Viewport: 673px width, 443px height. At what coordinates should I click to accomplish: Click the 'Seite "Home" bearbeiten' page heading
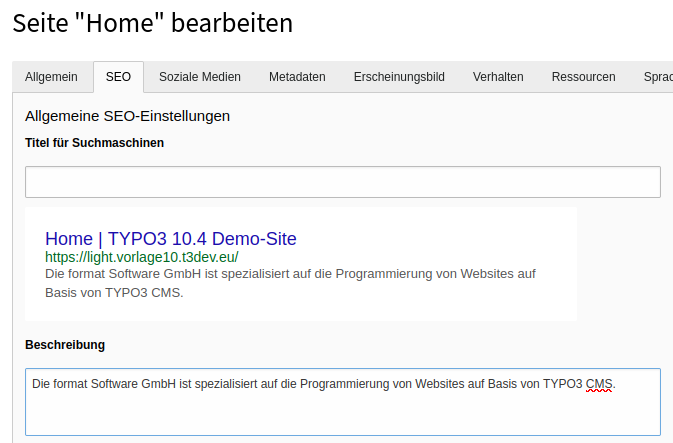153,23
